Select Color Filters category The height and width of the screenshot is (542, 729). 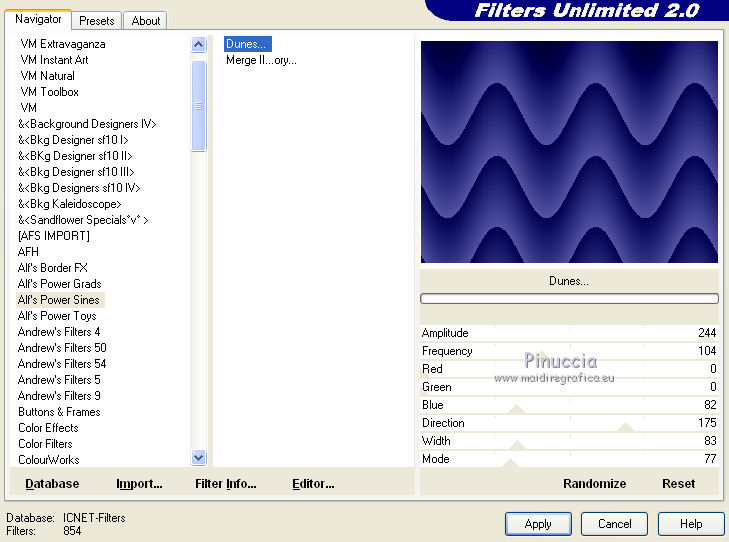point(45,444)
